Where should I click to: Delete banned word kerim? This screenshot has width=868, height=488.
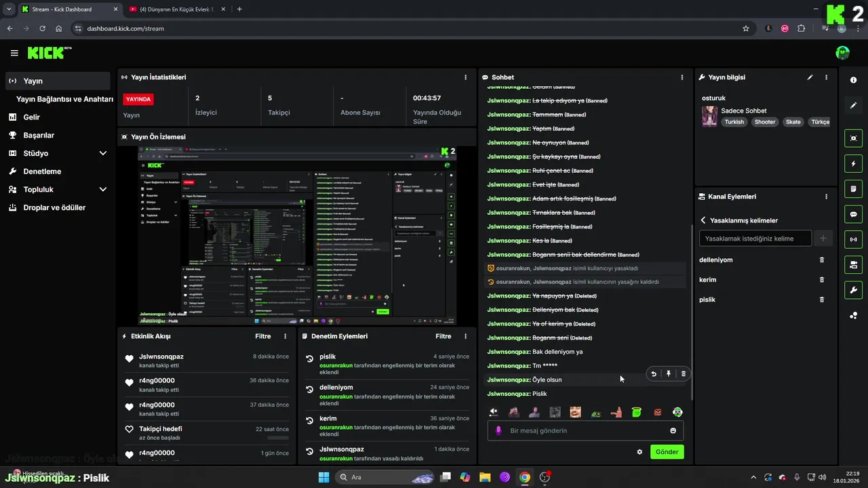coord(822,279)
